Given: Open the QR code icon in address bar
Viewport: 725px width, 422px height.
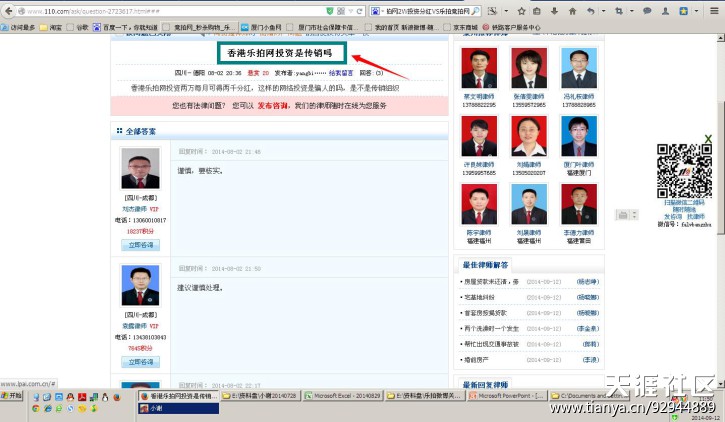Looking at the screenshot, I should (x=341, y=11).
